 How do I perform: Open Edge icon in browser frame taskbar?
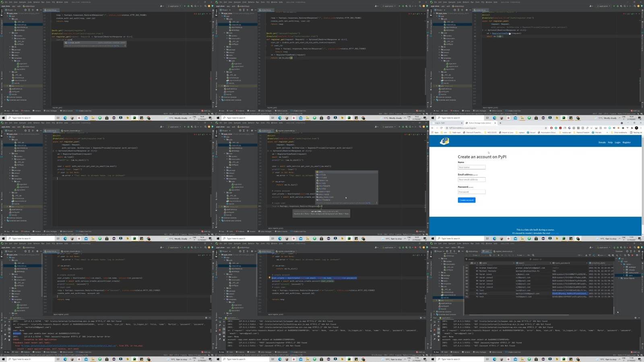coord(494,239)
